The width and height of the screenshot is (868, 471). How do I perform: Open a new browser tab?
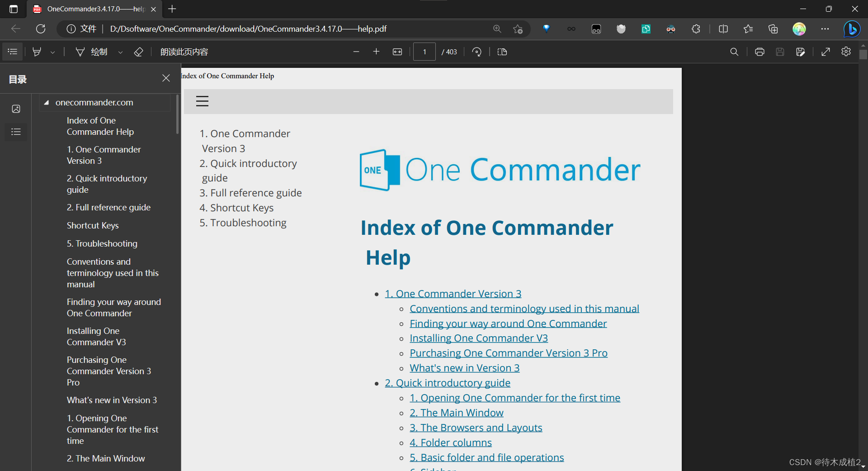172,9
